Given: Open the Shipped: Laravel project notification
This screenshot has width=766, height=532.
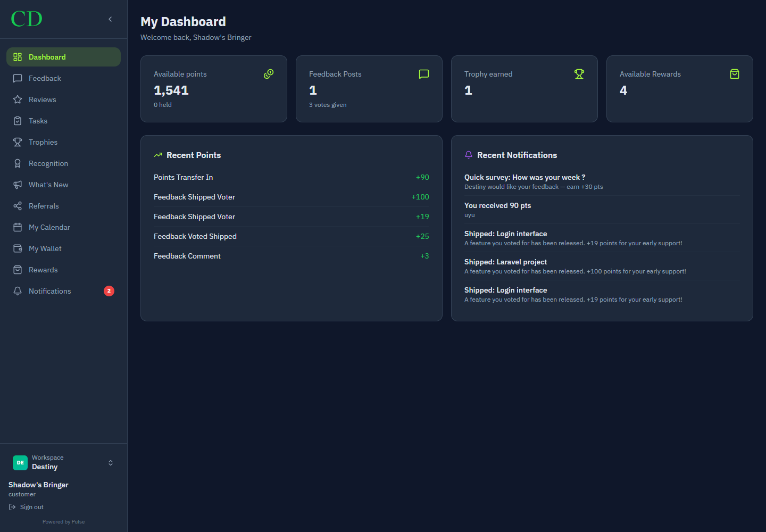Looking at the screenshot, I should [x=602, y=266].
